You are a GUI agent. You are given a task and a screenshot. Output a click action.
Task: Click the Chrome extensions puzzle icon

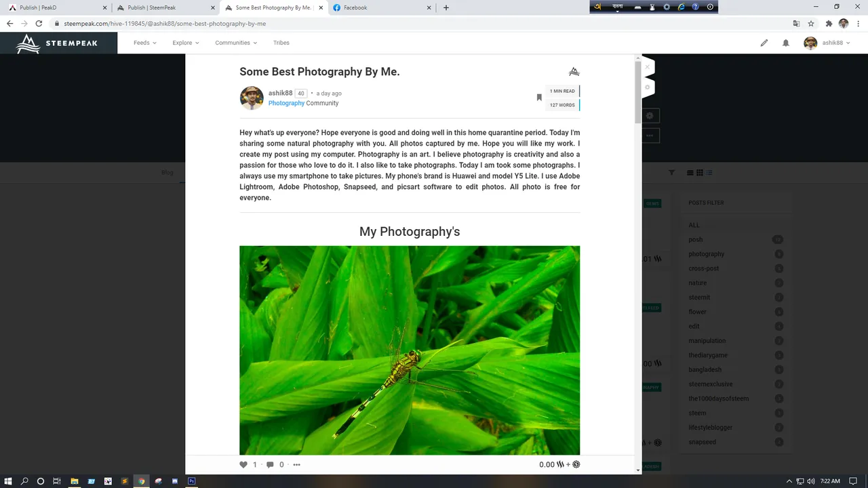(x=829, y=23)
